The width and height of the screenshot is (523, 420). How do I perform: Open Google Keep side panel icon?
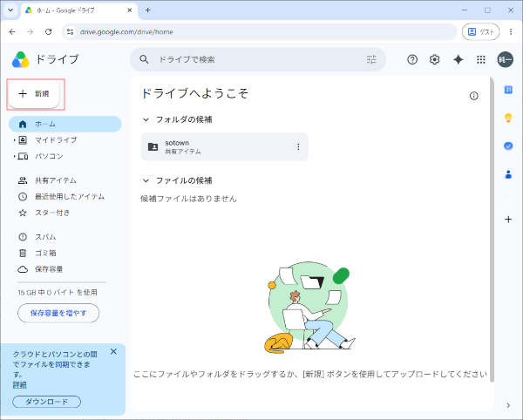coord(508,118)
